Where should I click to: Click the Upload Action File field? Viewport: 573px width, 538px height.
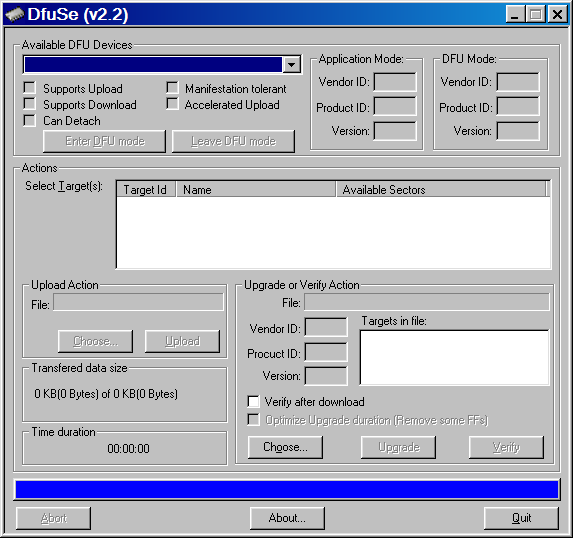tap(138, 302)
